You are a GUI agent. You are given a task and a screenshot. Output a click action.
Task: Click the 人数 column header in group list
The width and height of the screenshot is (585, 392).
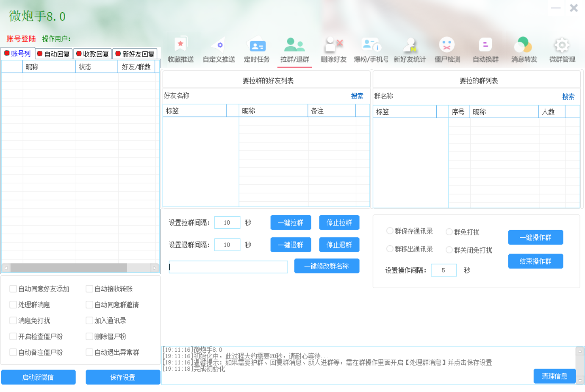click(x=552, y=112)
